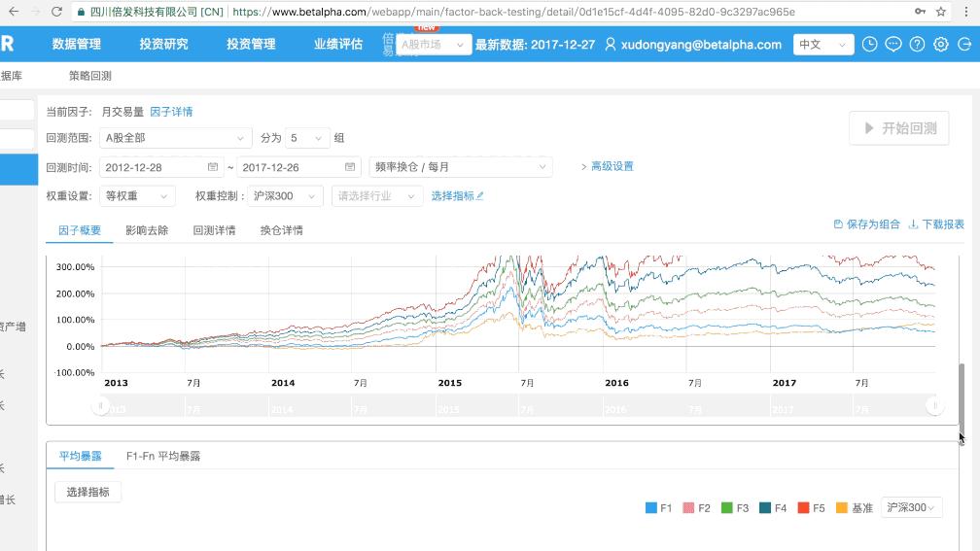Click the key icon in the address bar
This screenshot has width=980, height=551.
tap(920, 12)
